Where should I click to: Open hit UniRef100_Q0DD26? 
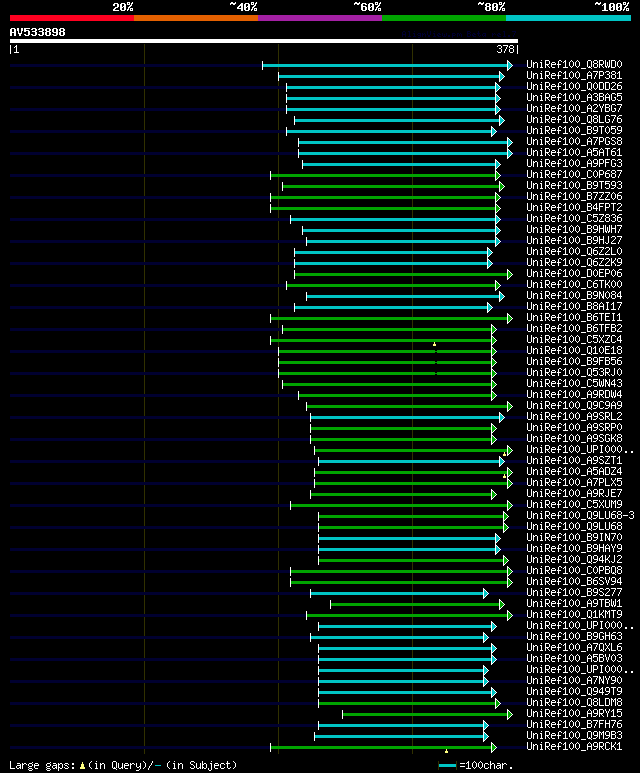[x=574, y=86]
